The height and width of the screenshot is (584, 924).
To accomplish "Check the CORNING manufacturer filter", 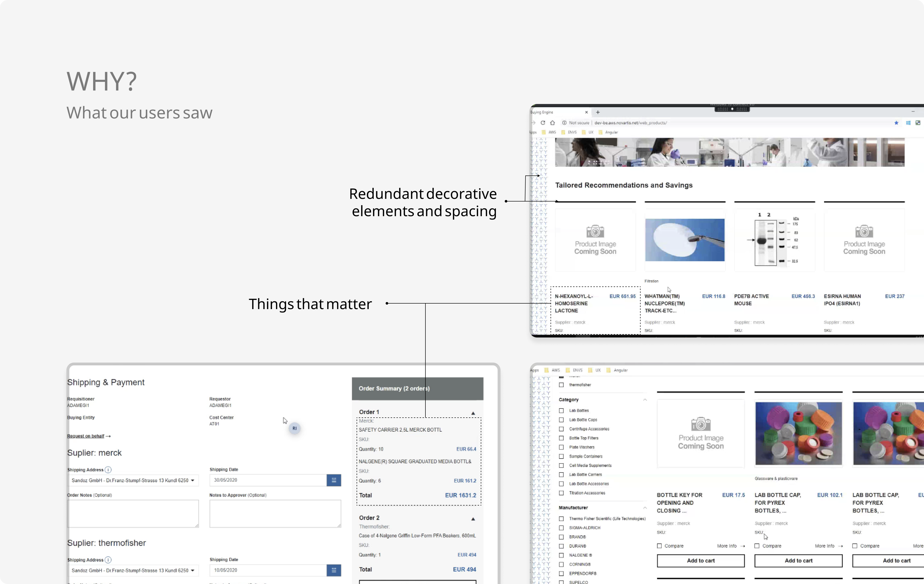I will 561,565.
